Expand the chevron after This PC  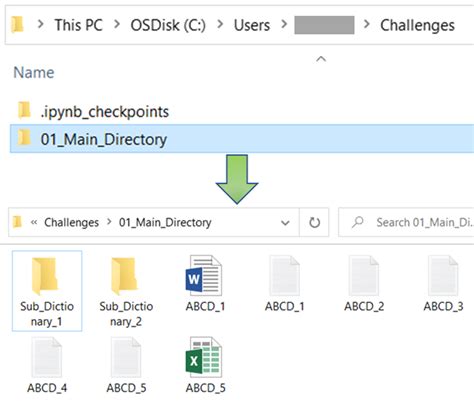[117, 24]
